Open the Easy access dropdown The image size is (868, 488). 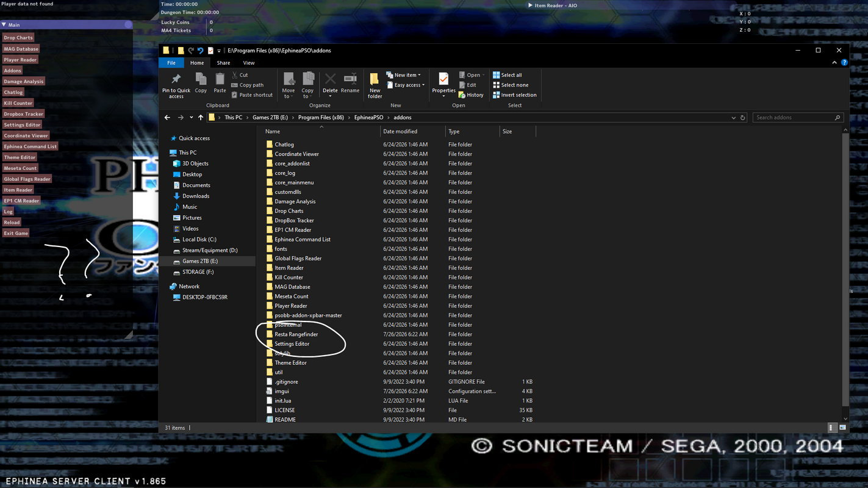406,85
